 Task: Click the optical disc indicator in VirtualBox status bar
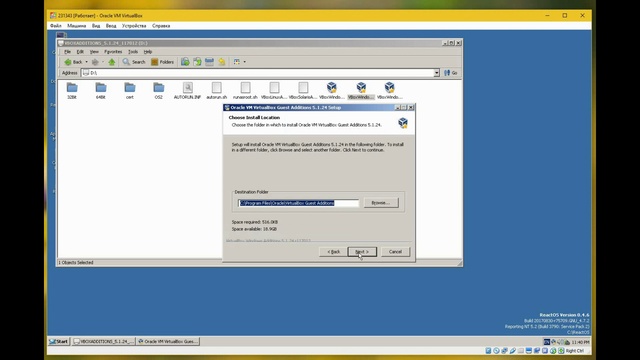pyautogui.click(x=496, y=351)
